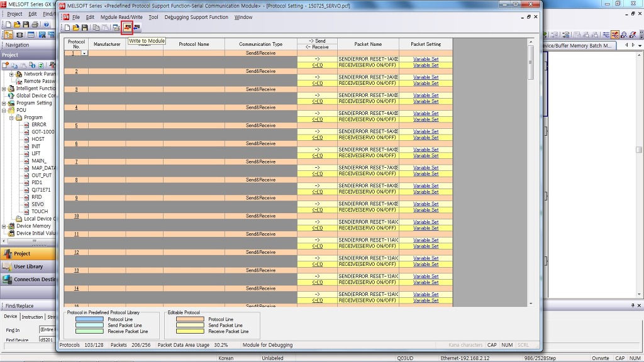The image size is (644, 362).
Task: Click Predefined Library Protocol Line blue swatch
Action: pyautogui.click(x=89, y=319)
